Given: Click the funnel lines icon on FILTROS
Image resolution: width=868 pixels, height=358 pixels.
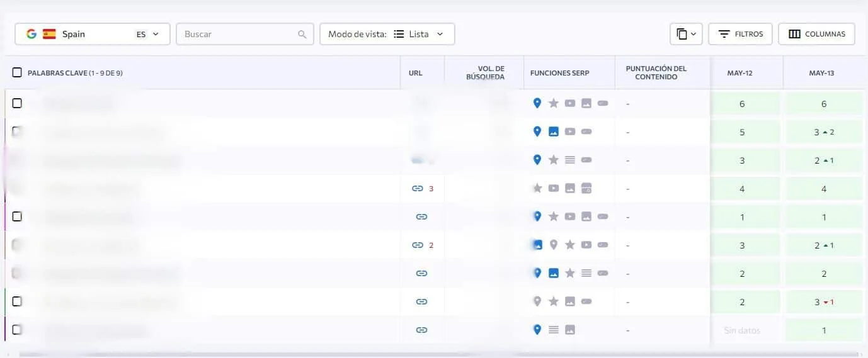Looking at the screenshot, I should (724, 34).
